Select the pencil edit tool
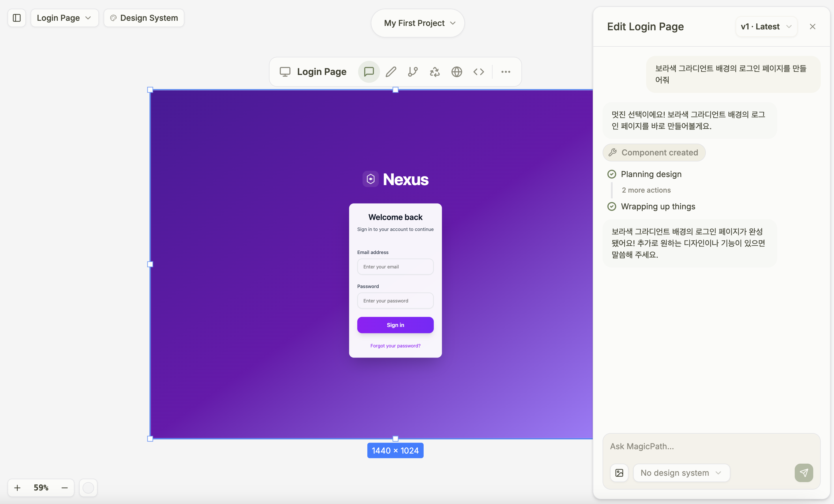The image size is (834, 504). point(391,72)
